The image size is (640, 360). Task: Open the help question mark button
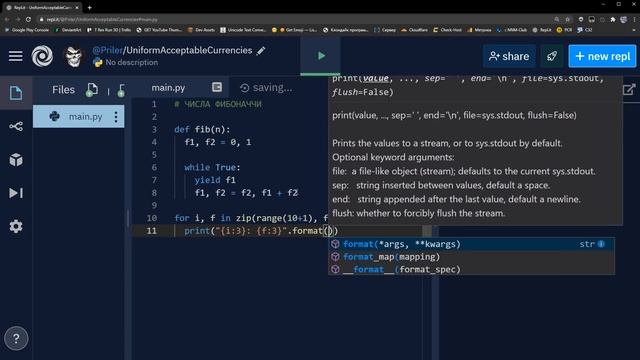(x=16, y=338)
